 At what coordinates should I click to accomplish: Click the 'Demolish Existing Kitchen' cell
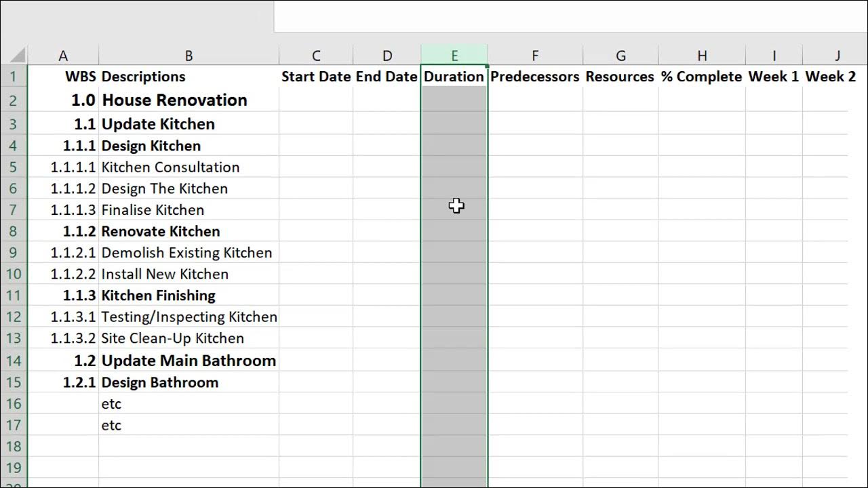click(x=186, y=253)
